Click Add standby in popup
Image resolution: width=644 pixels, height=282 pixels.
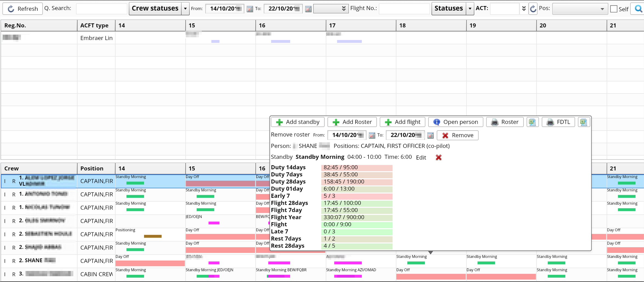point(298,122)
